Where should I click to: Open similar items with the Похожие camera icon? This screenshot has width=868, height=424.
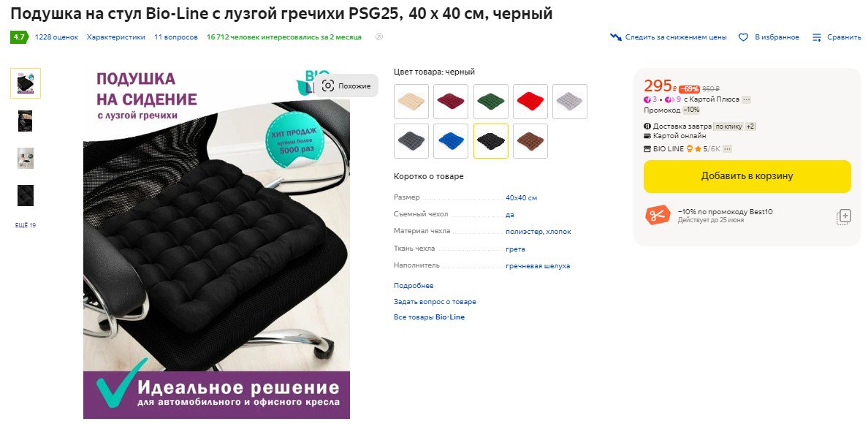328,86
